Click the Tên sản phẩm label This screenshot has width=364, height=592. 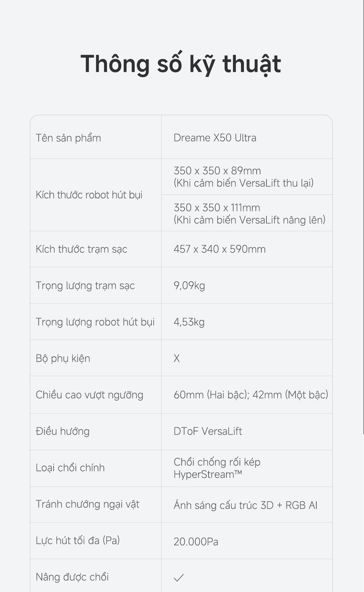pyautogui.click(x=68, y=138)
